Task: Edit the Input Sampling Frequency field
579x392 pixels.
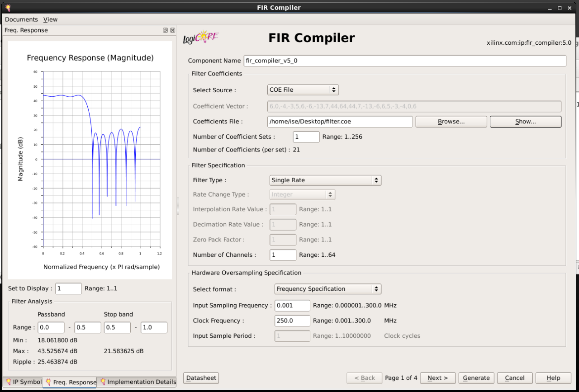Action: coord(292,306)
